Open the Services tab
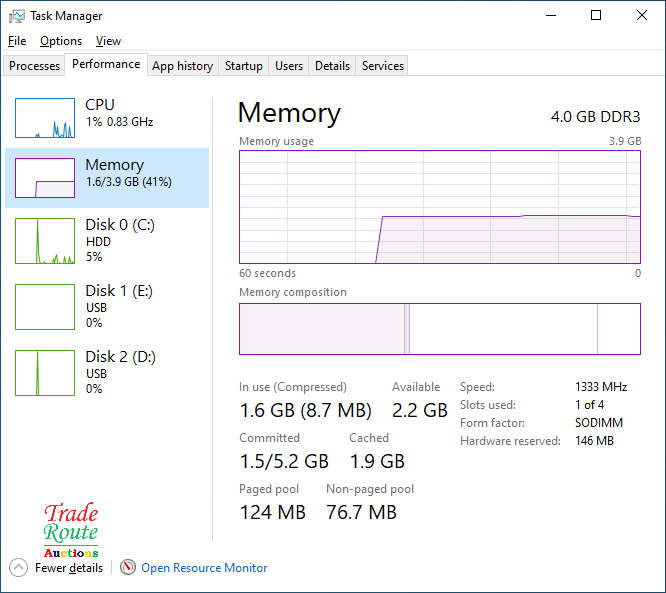Screen dimensions: 666x593 pyautogui.click(x=383, y=66)
